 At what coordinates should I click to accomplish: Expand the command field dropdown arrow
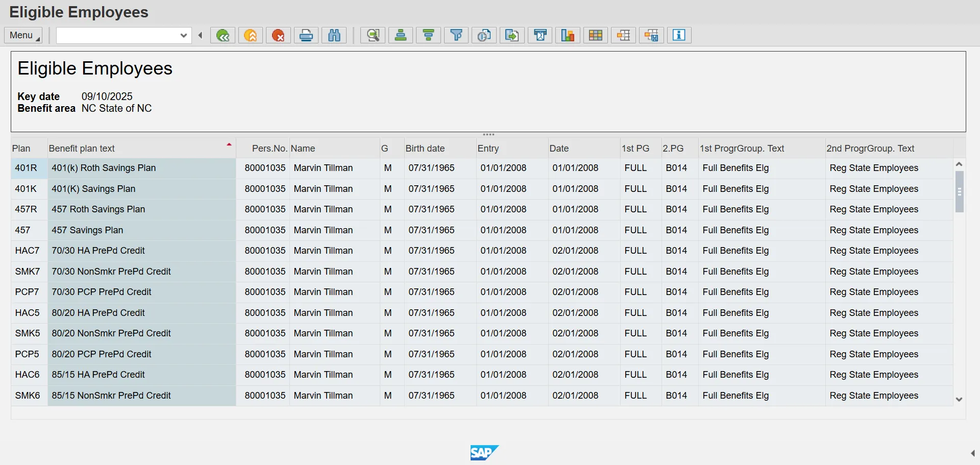[184, 35]
